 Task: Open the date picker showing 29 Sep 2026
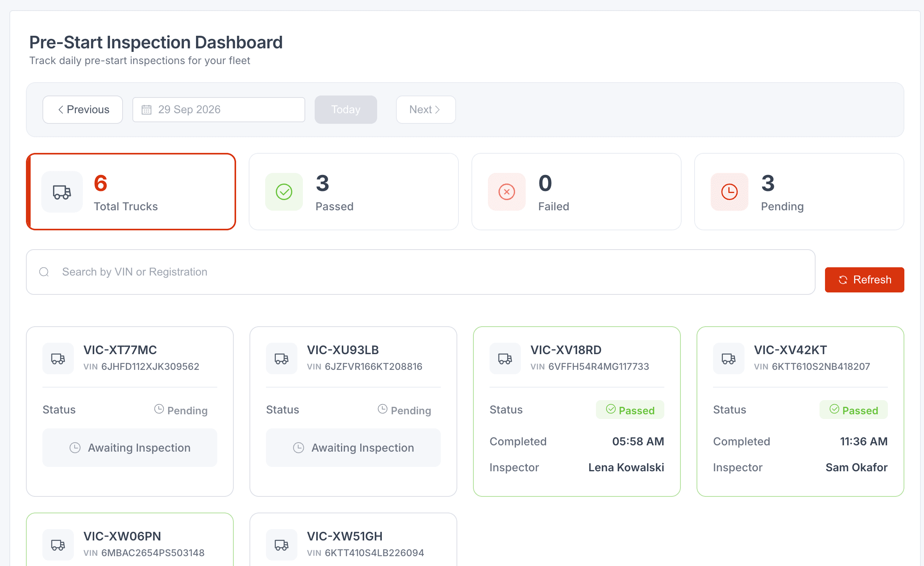(x=219, y=110)
